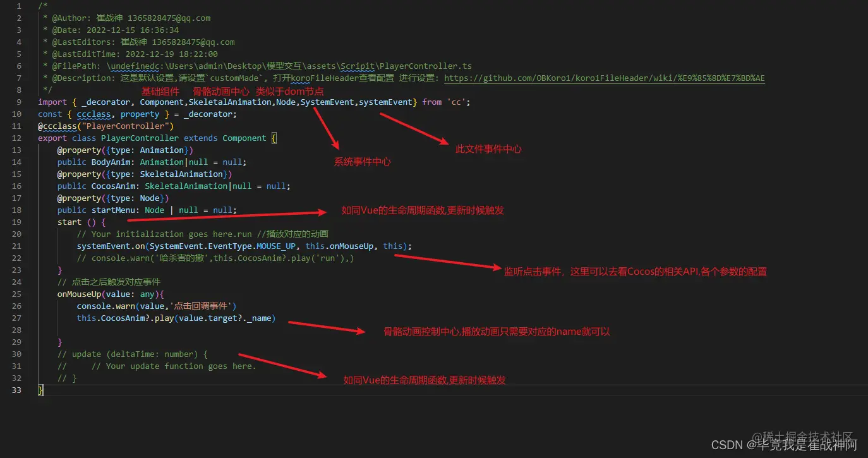Image resolution: width=868 pixels, height=458 pixels.
Task: Click 'play' in this.CocosAnim?.play on line 27
Action: point(164,318)
